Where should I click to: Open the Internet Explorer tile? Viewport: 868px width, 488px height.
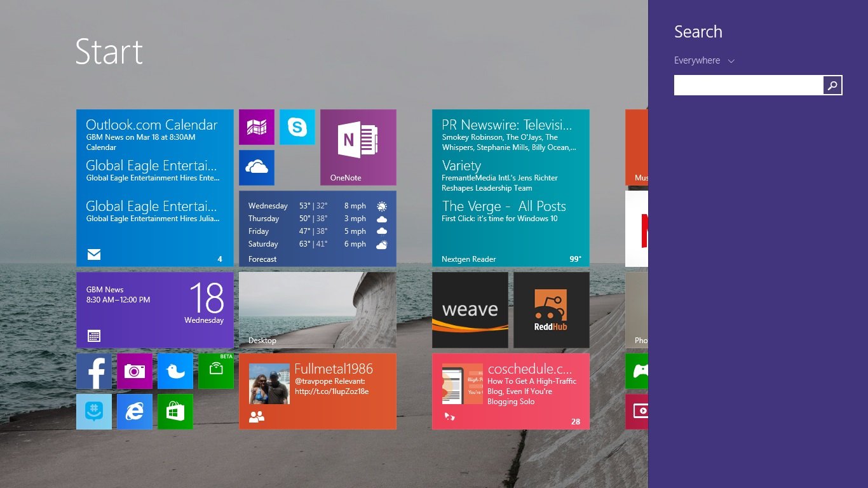point(135,412)
